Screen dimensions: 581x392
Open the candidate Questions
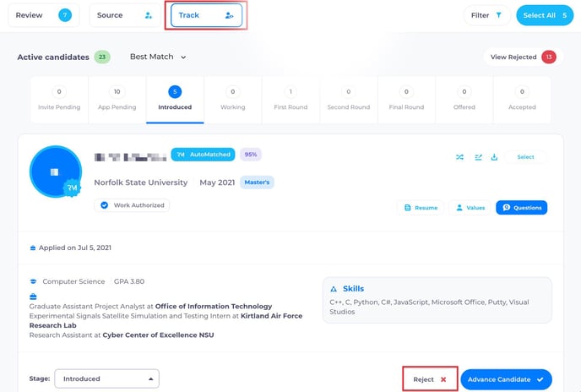click(522, 208)
